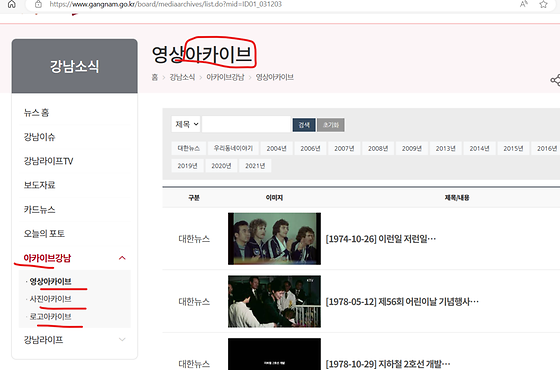
Task: Filter videos by 2019년
Action: click(188, 166)
